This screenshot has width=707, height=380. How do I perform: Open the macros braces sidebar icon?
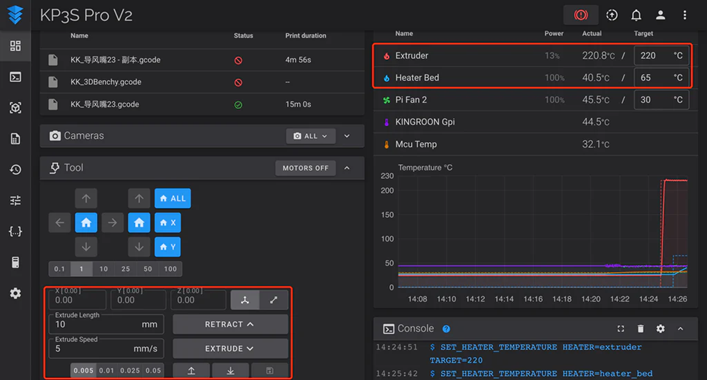coord(15,231)
